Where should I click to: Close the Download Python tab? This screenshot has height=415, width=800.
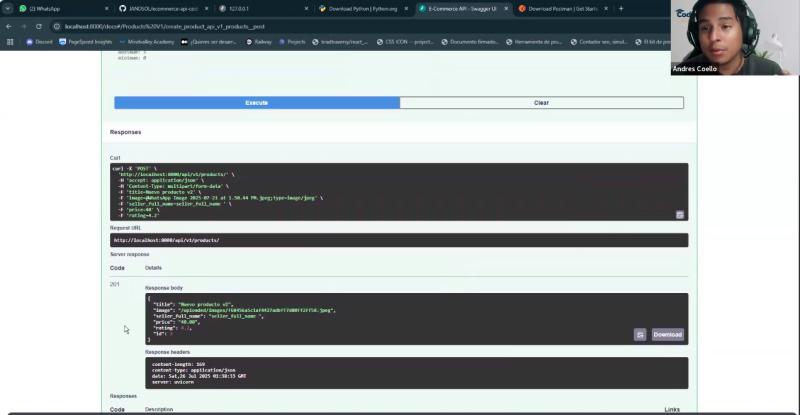[406, 9]
